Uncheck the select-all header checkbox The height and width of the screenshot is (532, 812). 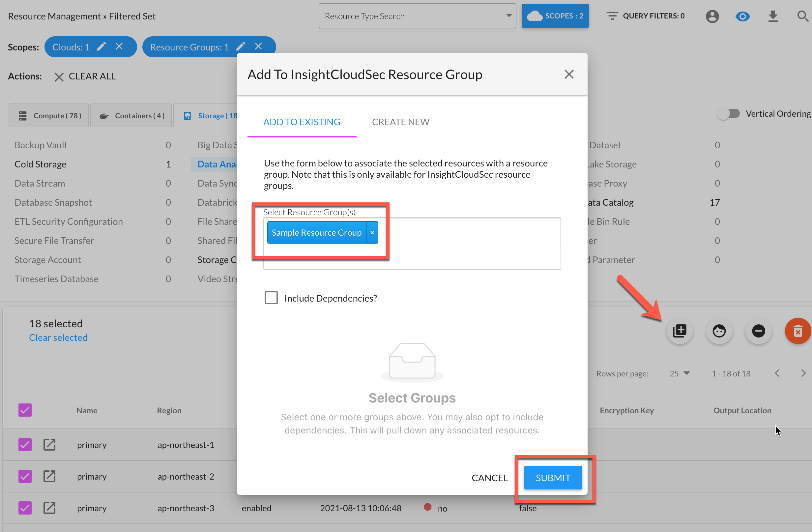pyautogui.click(x=25, y=410)
